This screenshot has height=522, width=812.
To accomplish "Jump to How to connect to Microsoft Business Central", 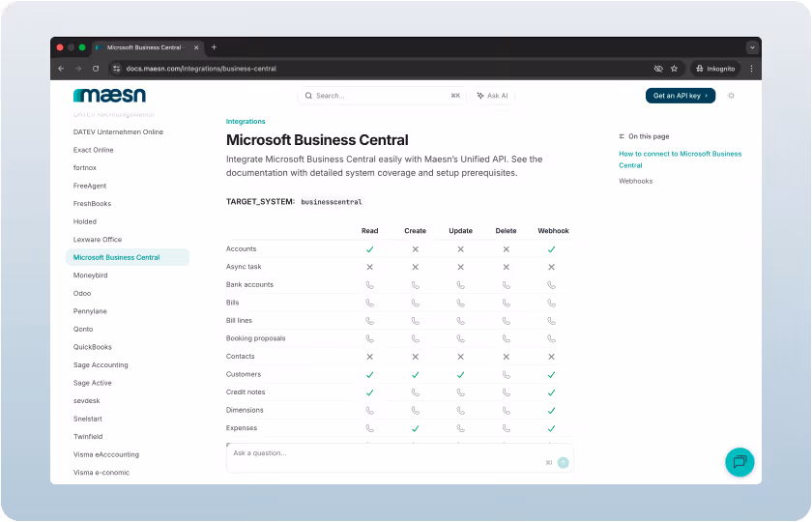I will pyautogui.click(x=680, y=159).
